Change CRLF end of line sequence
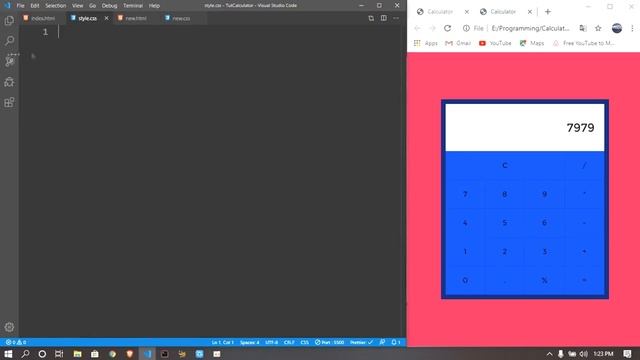The height and width of the screenshot is (360, 640). click(x=289, y=342)
